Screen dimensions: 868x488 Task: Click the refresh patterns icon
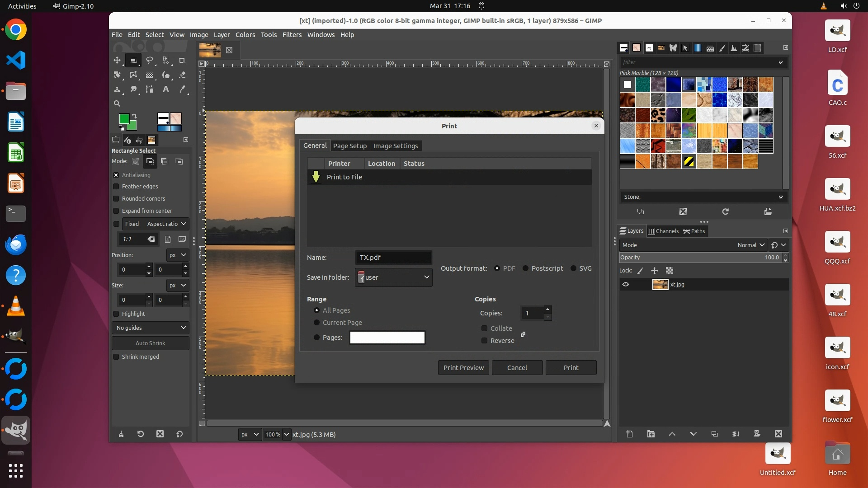pyautogui.click(x=725, y=211)
